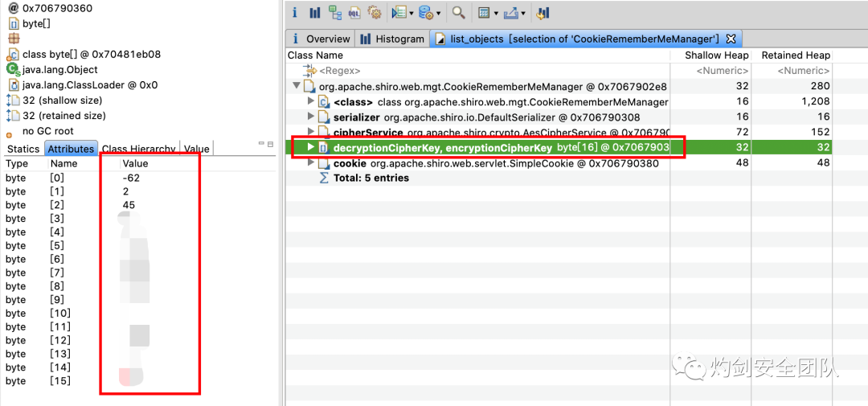The width and height of the screenshot is (868, 406).
Task: Click the Regex filter icon in first row
Action: 309,71
